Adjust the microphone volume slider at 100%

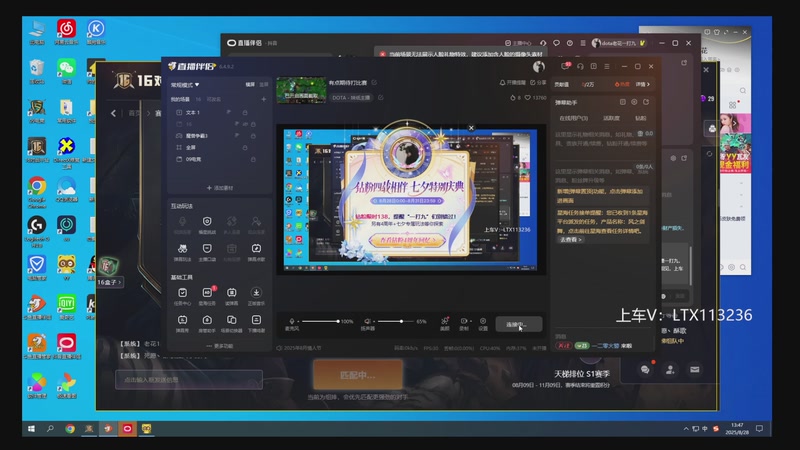click(x=320, y=321)
